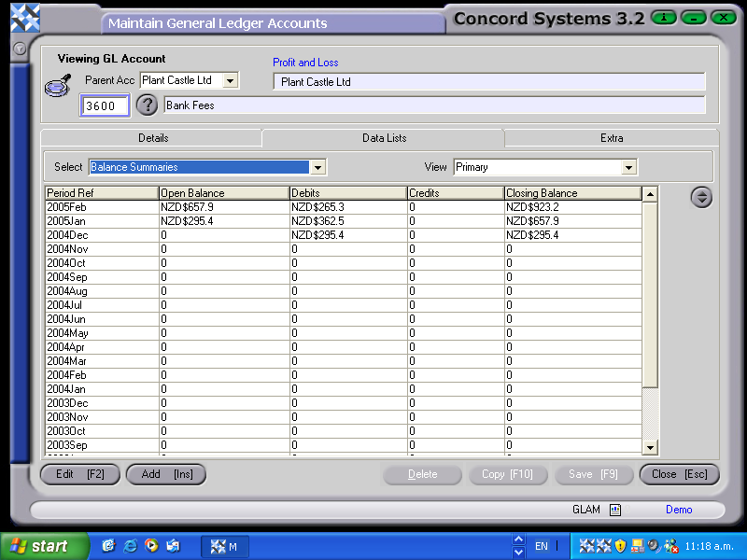Click the small round gray icon below the app logo
747x560 pixels.
pos(20,49)
